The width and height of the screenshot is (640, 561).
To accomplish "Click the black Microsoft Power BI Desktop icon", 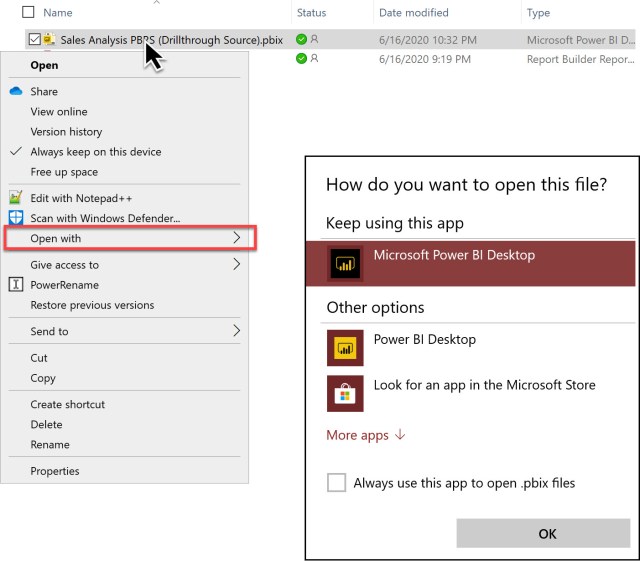I will (x=345, y=264).
